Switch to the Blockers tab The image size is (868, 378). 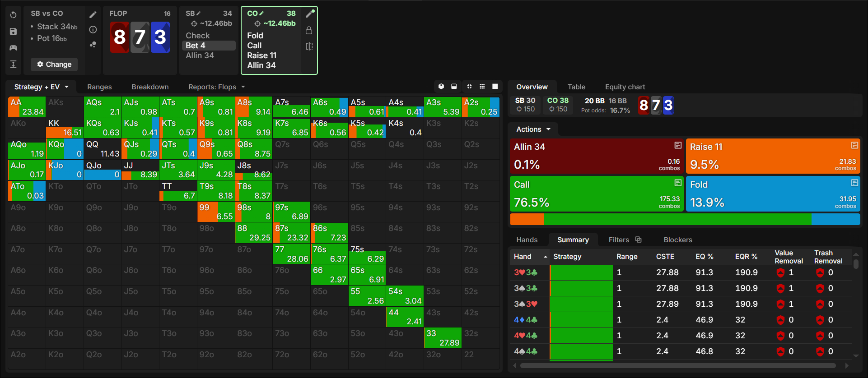[x=678, y=240]
